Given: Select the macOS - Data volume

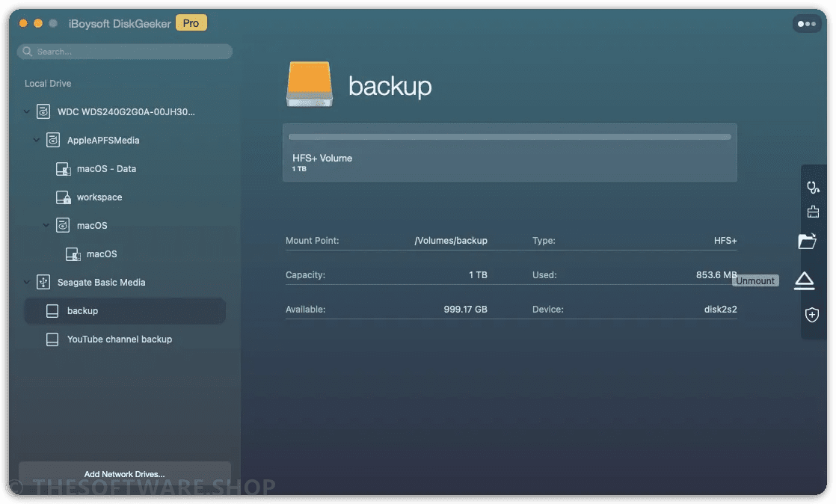Looking at the screenshot, I should point(106,168).
